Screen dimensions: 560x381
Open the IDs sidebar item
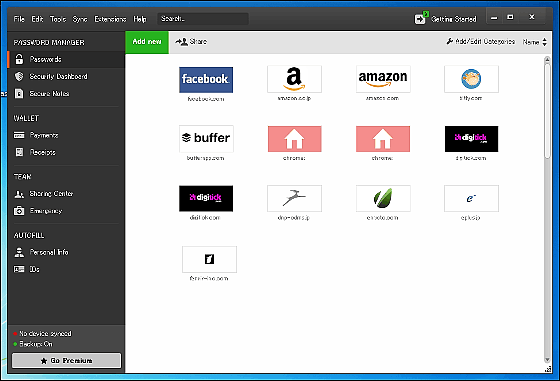66,269
